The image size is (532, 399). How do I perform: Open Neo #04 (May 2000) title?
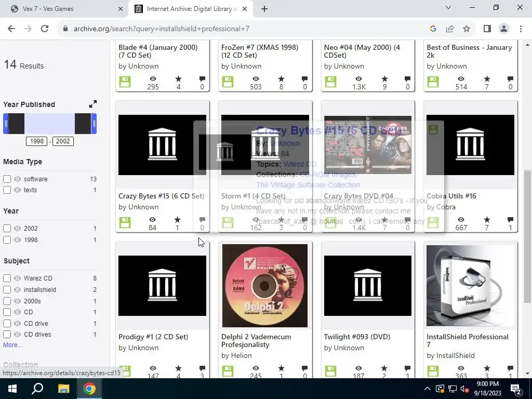click(362, 51)
